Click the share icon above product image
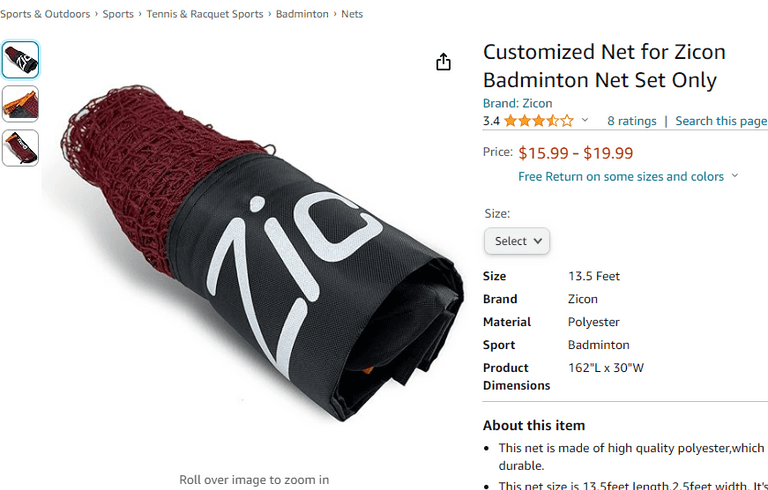Screen dimensions: 768x490 point(443,62)
